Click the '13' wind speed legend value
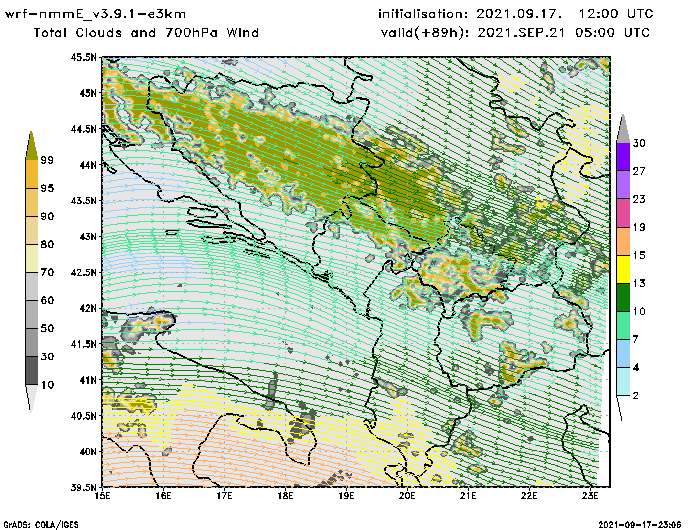This screenshot has height=530, width=700. pyautogui.click(x=638, y=283)
